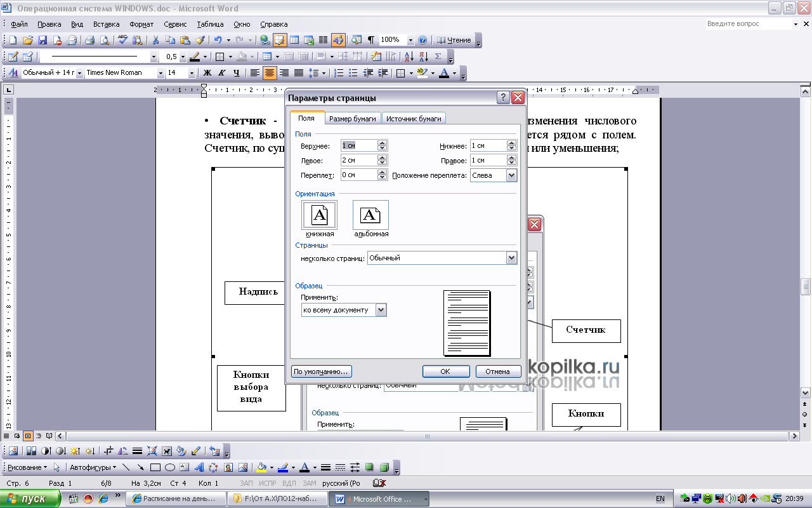
Task: Open Word help with the question mark icon
Action: pyautogui.click(x=422, y=40)
